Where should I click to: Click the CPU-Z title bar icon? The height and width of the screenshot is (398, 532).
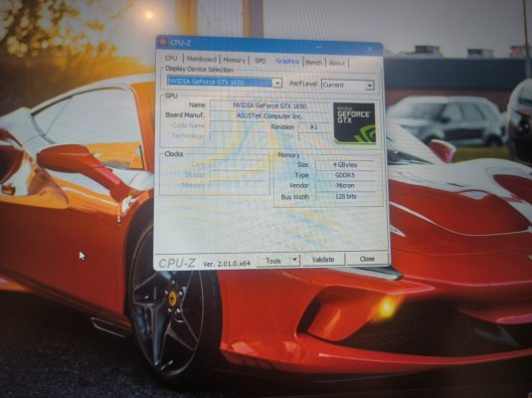click(163, 42)
